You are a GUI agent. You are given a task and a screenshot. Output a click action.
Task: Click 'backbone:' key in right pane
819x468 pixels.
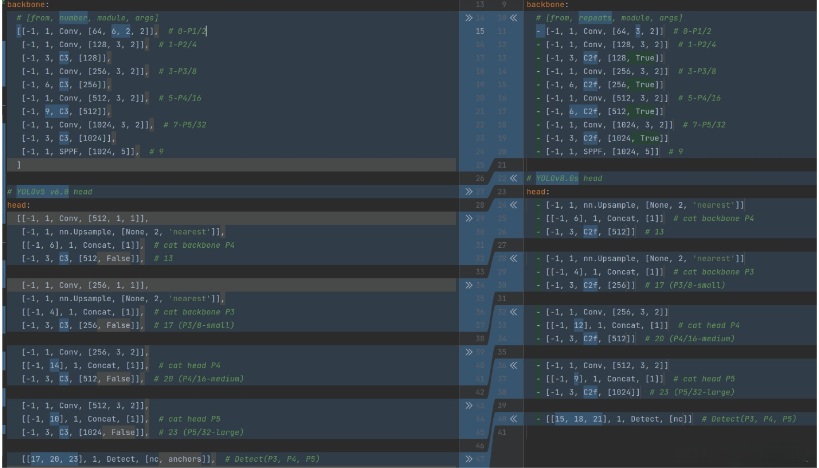[x=547, y=5]
